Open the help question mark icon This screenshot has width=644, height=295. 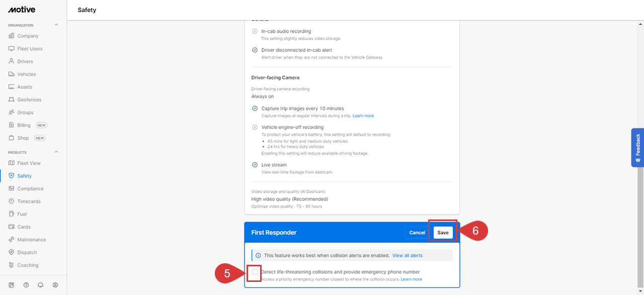click(x=26, y=285)
